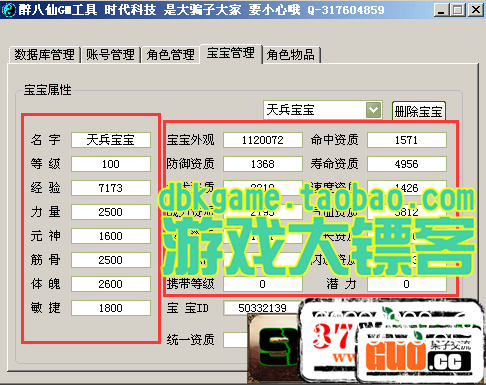
Task: Click the 等级 field showing 100
Action: (111, 164)
